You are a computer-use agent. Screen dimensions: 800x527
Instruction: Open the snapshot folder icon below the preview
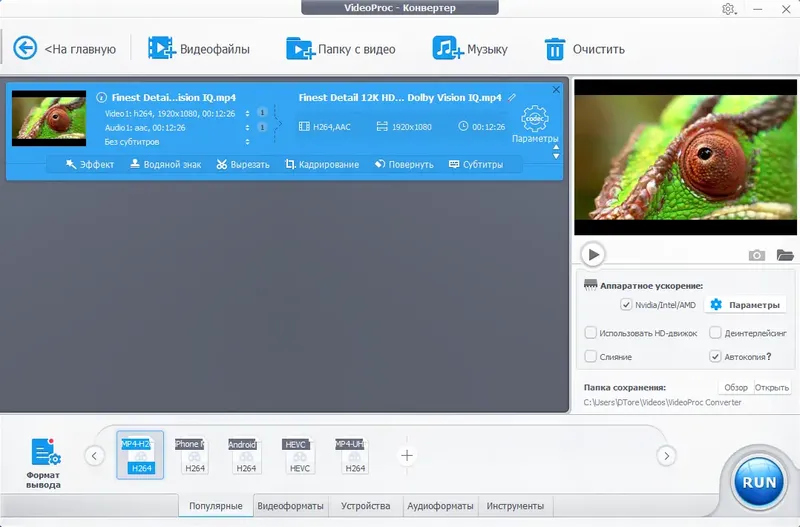[785, 255]
